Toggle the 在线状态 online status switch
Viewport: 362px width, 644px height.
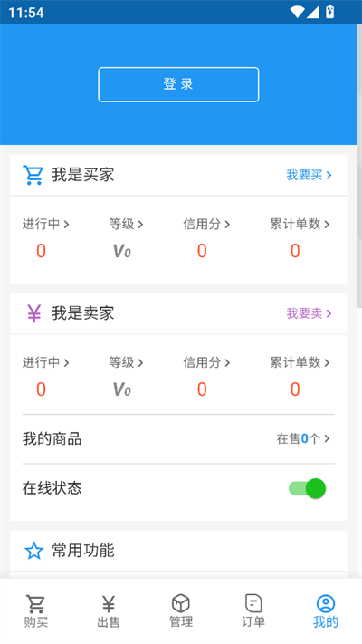pyautogui.click(x=308, y=488)
